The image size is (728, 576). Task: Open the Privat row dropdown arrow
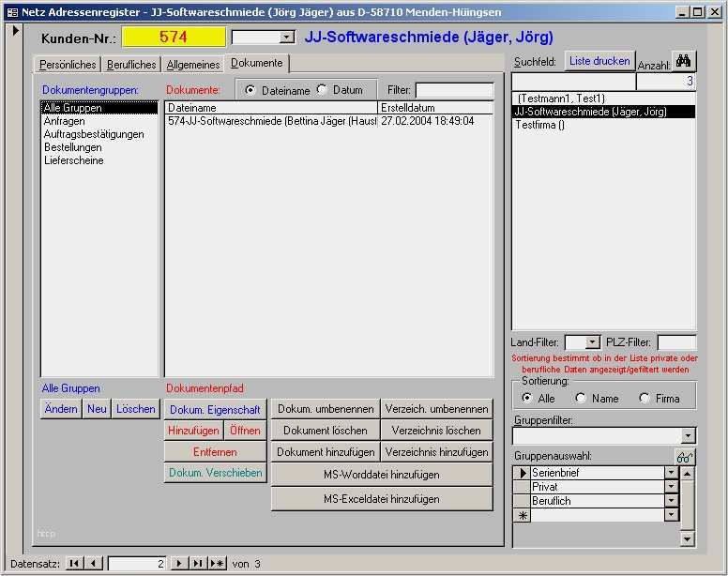pos(672,487)
